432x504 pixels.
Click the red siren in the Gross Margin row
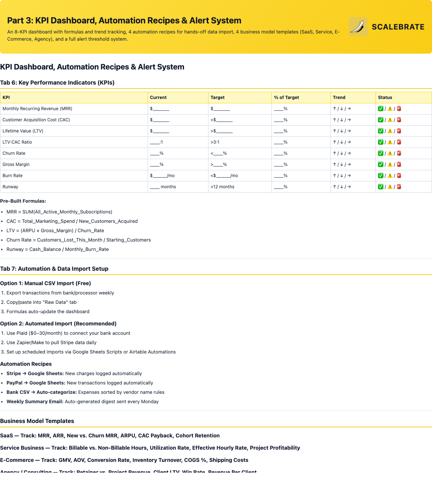coord(399,165)
